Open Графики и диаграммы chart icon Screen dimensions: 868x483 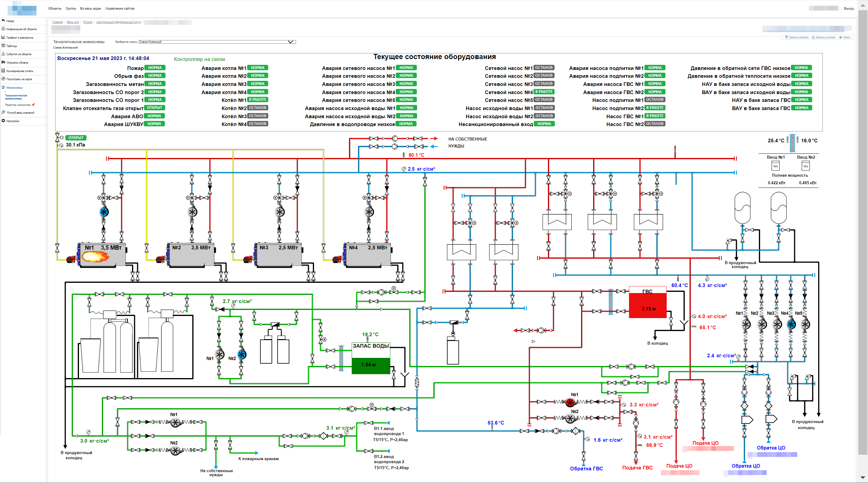3,37
